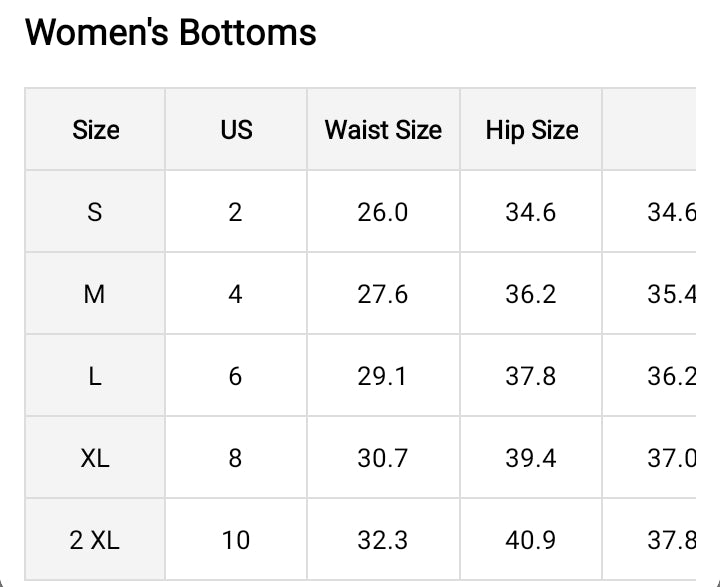Click hip size 39.4 cell
Viewport: 720px width, 587px height.
click(x=531, y=458)
